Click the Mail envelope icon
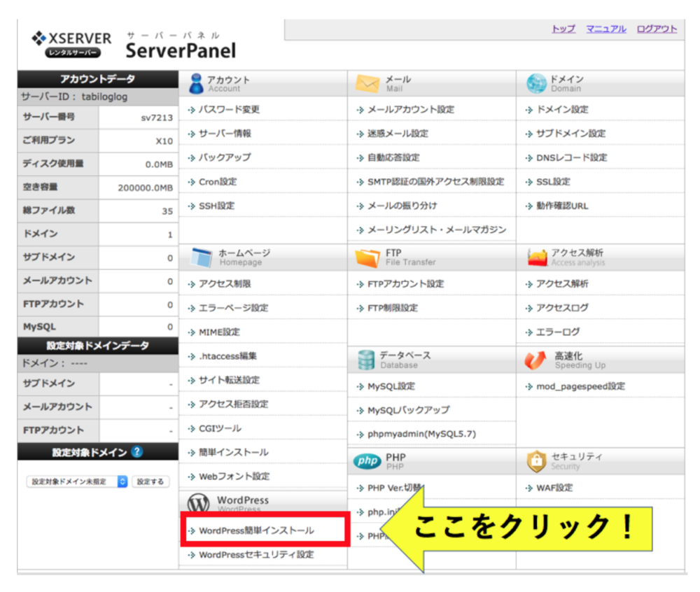The image size is (700, 592). click(x=367, y=83)
